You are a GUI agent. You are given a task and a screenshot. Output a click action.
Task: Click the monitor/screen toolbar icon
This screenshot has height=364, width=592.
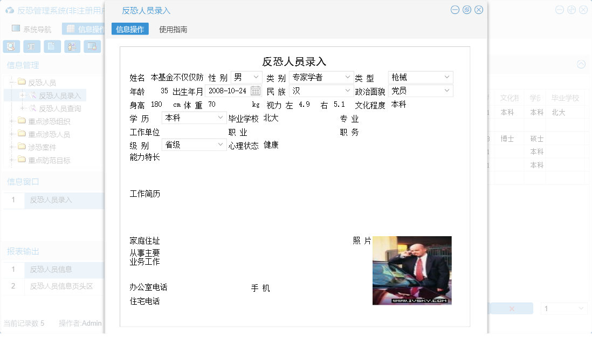click(92, 46)
